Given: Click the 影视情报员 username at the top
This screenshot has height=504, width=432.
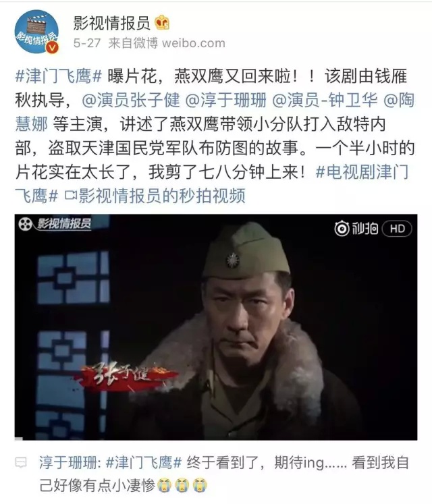Looking at the screenshot, I should [111, 23].
